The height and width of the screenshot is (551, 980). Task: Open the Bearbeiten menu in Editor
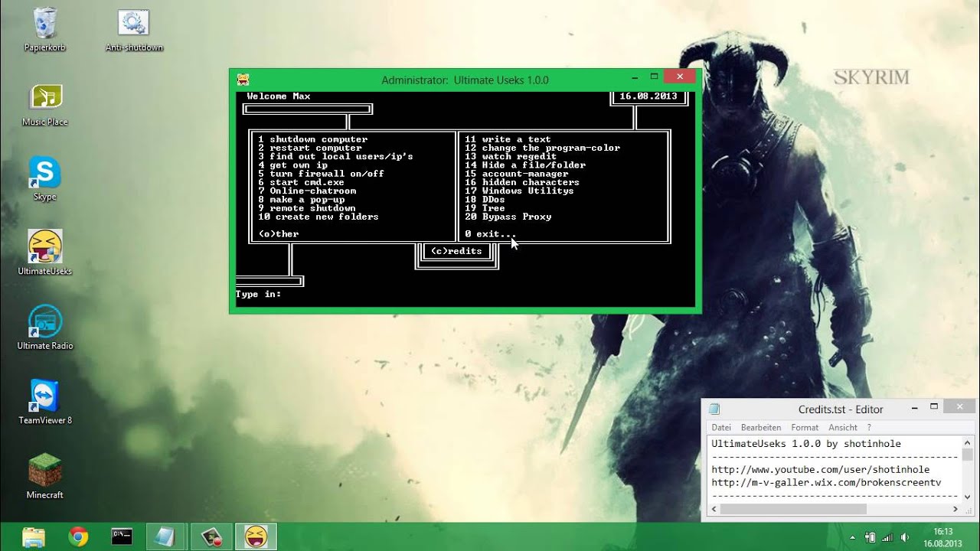click(x=761, y=428)
